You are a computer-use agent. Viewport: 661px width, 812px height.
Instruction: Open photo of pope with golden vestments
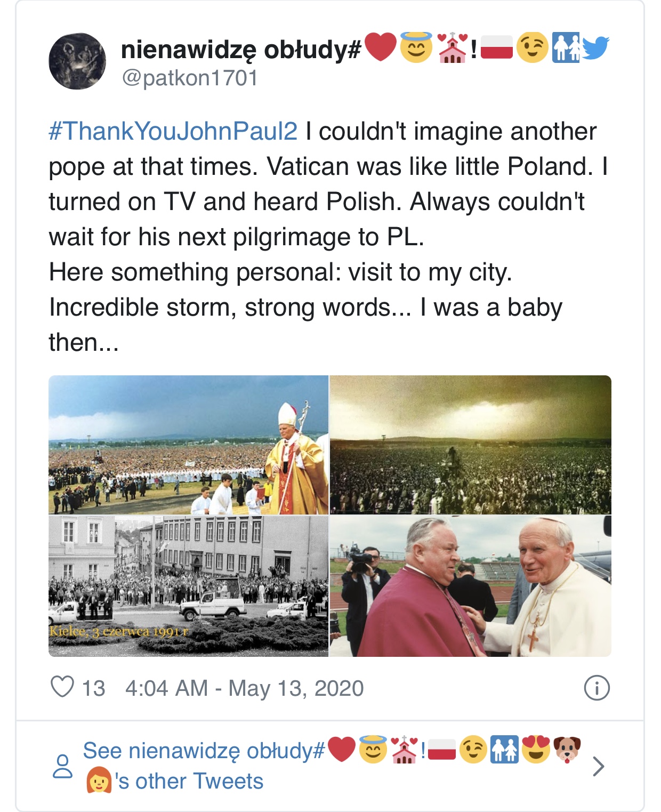pyautogui.click(x=188, y=445)
